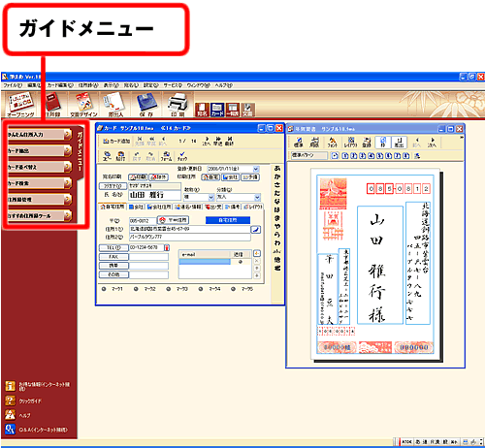
Task: Click the 標準 icon in preview toolbar
Action: [x=299, y=143]
